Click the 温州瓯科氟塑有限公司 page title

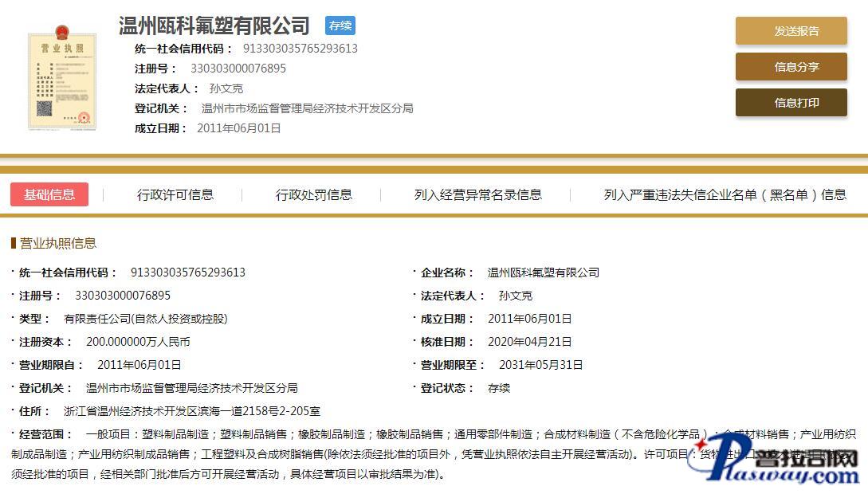(214, 25)
